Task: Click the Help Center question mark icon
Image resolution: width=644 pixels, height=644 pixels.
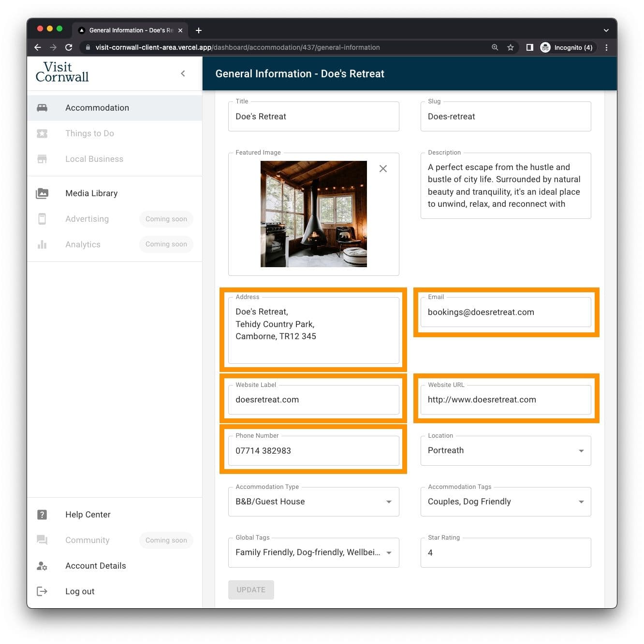Action: click(42, 515)
